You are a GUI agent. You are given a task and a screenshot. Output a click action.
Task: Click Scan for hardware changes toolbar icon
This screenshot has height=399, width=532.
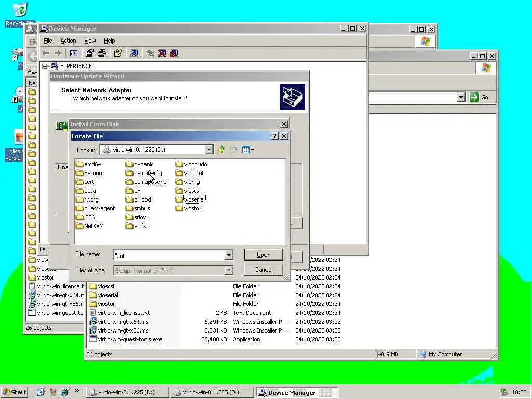(x=134, y=54)
